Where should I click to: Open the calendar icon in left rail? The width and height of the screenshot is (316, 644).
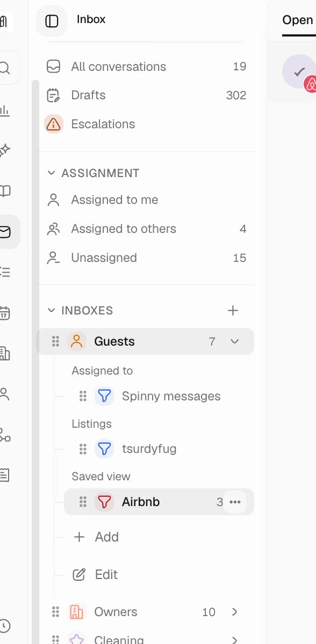click(x=5, y=313)
